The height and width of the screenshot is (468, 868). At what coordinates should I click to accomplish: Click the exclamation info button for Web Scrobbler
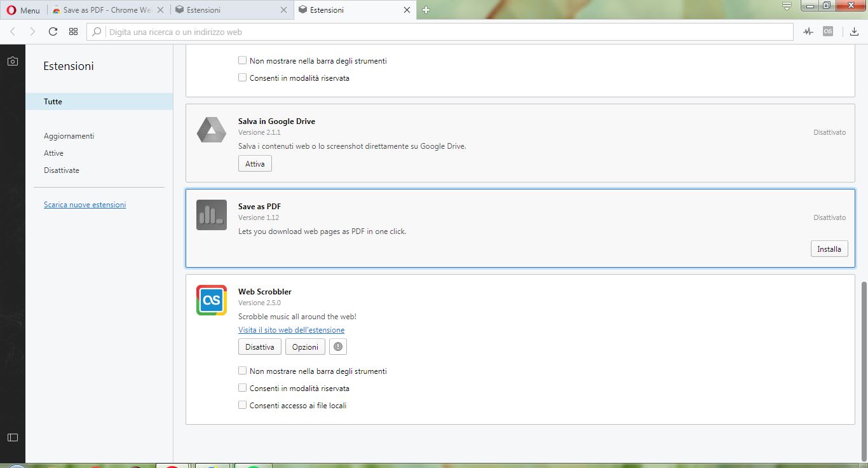(338, 347)
